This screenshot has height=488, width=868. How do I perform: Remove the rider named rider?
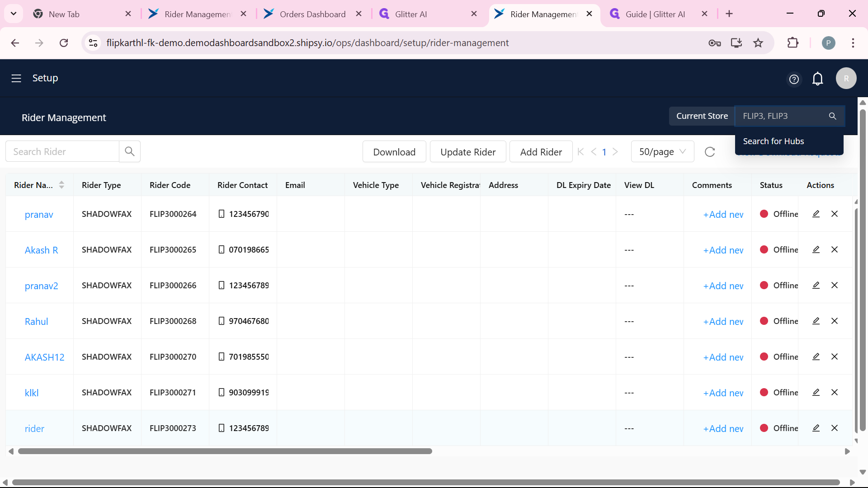835,428
